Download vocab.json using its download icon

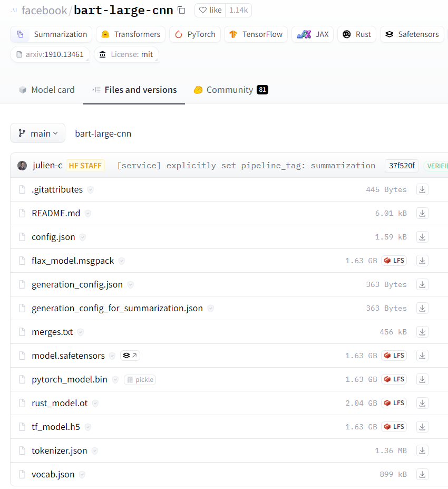(x=422, y=474)
